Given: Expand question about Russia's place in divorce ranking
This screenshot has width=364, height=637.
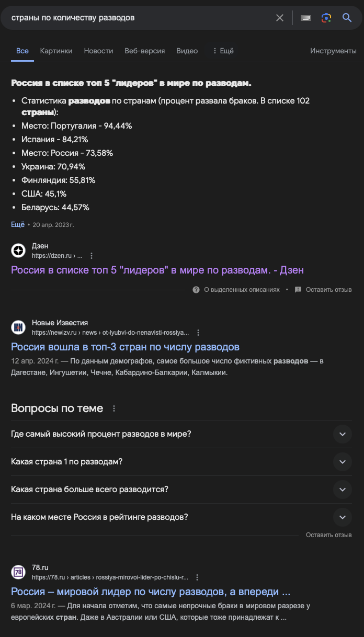Looking at the screenshot, I should 181,517.
